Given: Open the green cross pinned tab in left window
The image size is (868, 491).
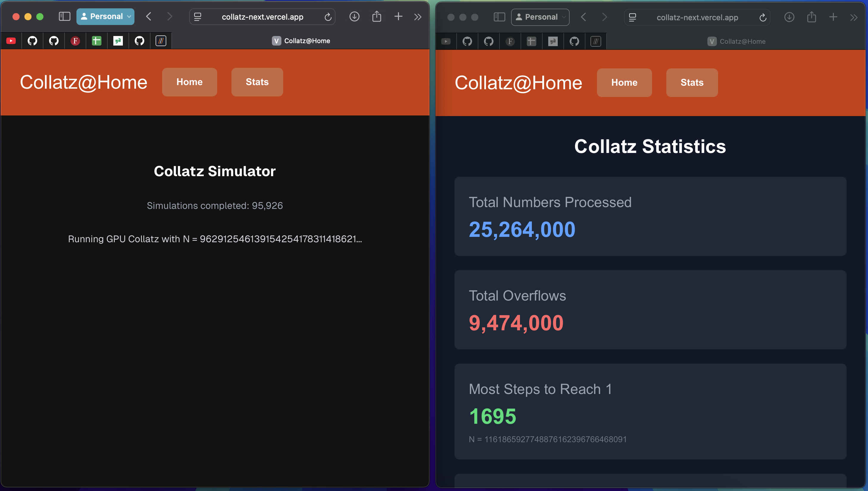Looking at the screenshot, I should [x=96, y=41].
